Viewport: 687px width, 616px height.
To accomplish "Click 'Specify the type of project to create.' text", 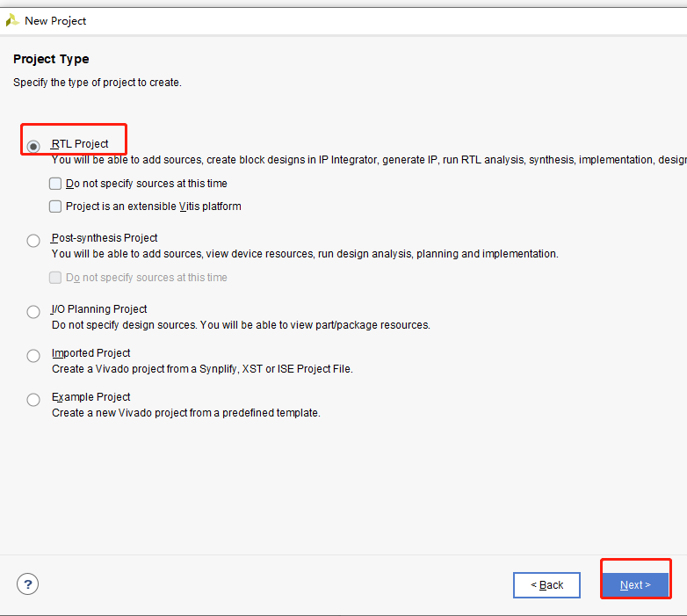I will point(98,83).
